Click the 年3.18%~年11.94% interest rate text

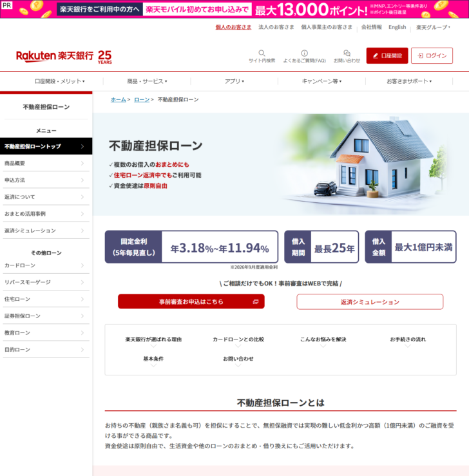pos(220,248)
